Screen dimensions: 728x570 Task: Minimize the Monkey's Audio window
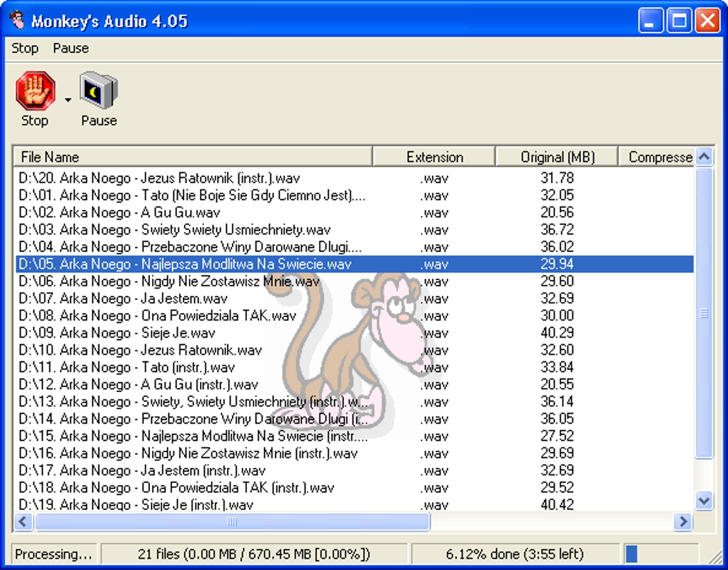pyautogui.click(x=650, y=21)
